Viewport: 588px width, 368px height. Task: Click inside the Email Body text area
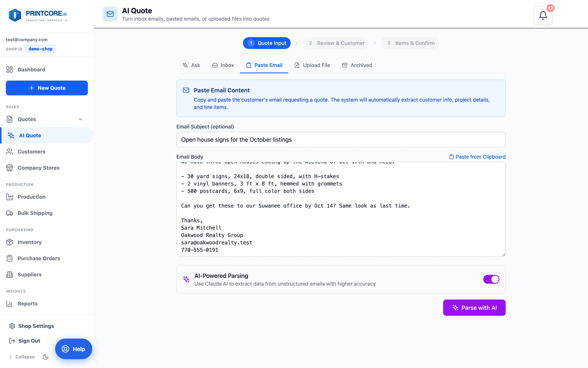(341, 209)
